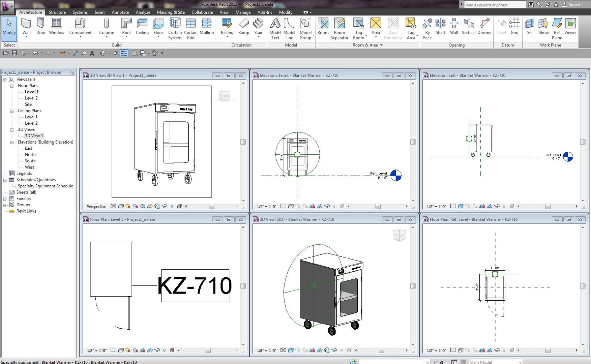The height and width of the screenshot is (364, 591).
Task: Expand the Families node
Action: pyautogui.click(x=5, y=199)
